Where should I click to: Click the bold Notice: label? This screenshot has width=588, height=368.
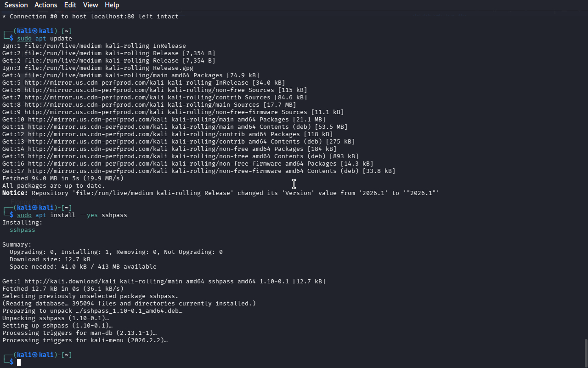tap(15, 193)
